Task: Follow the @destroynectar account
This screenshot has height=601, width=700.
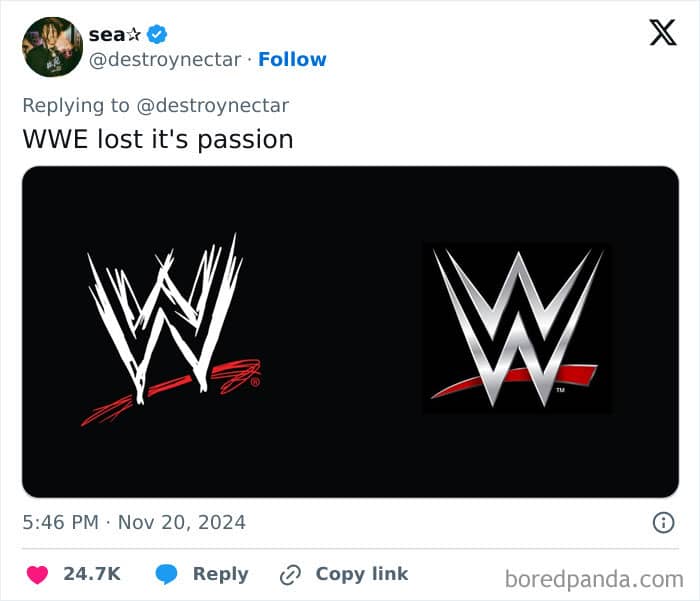Action: (x=292, y=59)
